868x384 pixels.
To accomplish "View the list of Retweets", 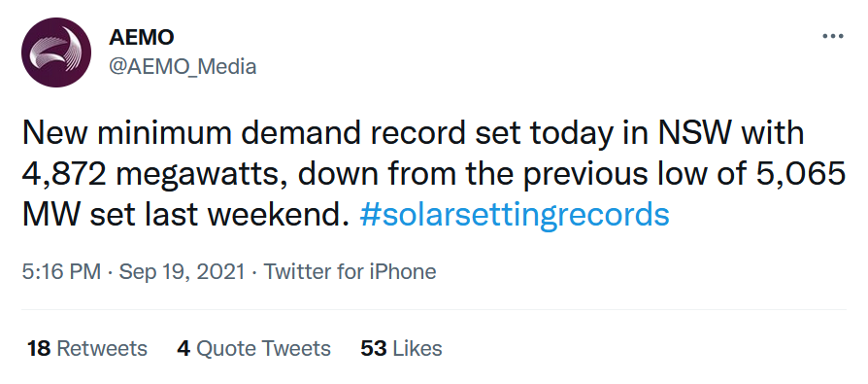I will pyautogui.click(x=87, y=349).
